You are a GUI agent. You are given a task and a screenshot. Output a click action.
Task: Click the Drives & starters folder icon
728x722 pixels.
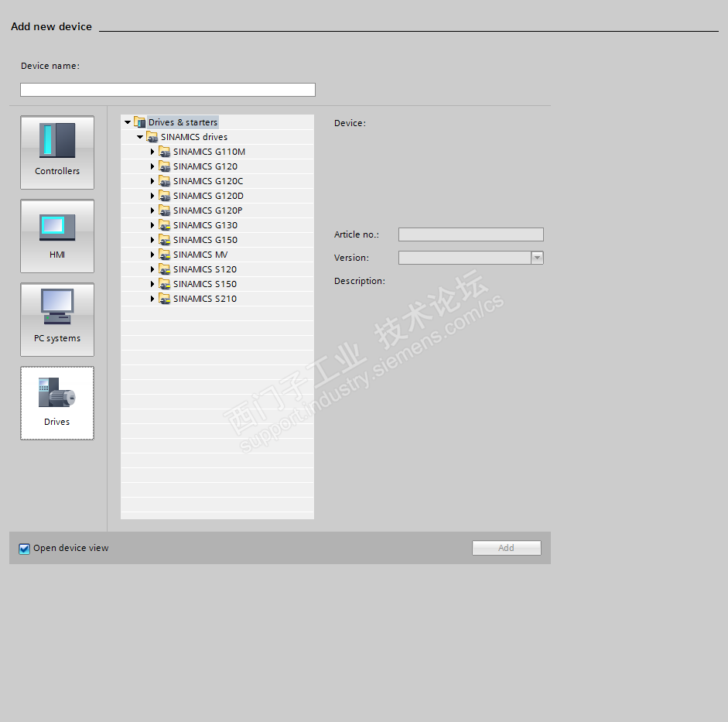click(140, 122)
